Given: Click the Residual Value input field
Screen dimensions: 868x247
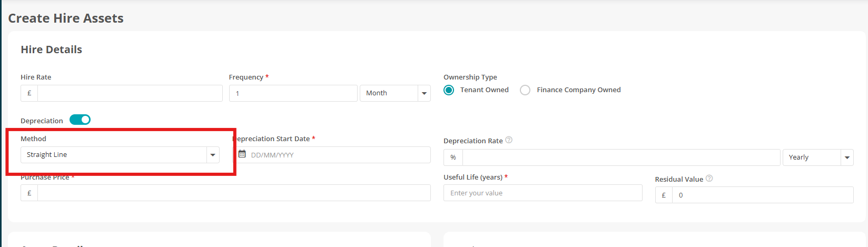Looking at the screenshot, I should (763, 195).
